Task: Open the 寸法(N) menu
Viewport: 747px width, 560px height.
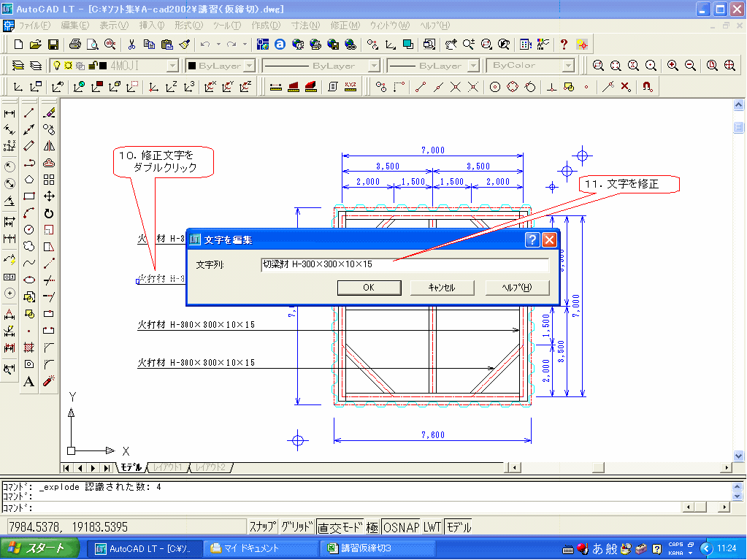Action: click(x=305, y=26)
